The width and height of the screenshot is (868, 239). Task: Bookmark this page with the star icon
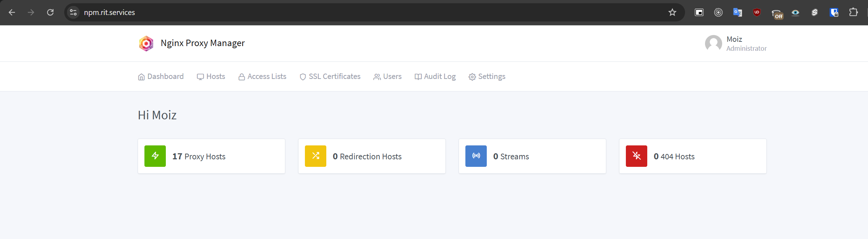point(672,13)
